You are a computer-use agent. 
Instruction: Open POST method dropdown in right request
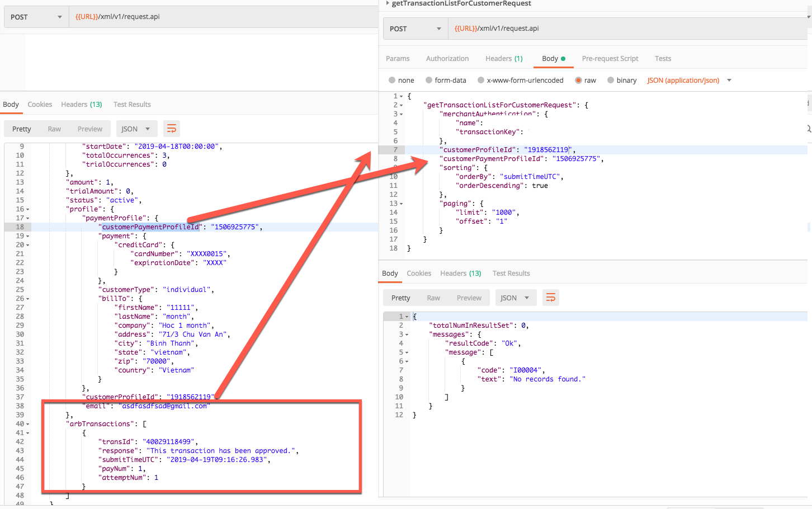pyautogui.click(x=416, y=29)
